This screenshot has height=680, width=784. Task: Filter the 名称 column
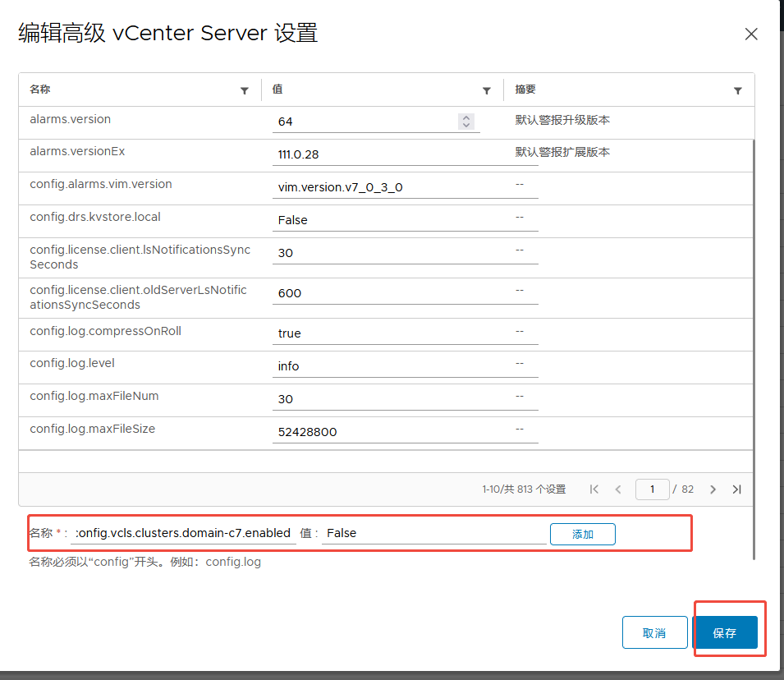click(x=245, y=90)
